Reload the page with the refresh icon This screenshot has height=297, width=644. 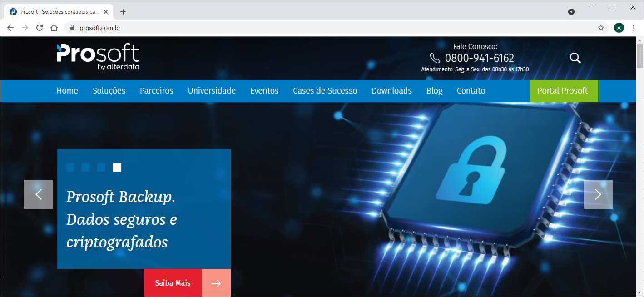point(40,28)
